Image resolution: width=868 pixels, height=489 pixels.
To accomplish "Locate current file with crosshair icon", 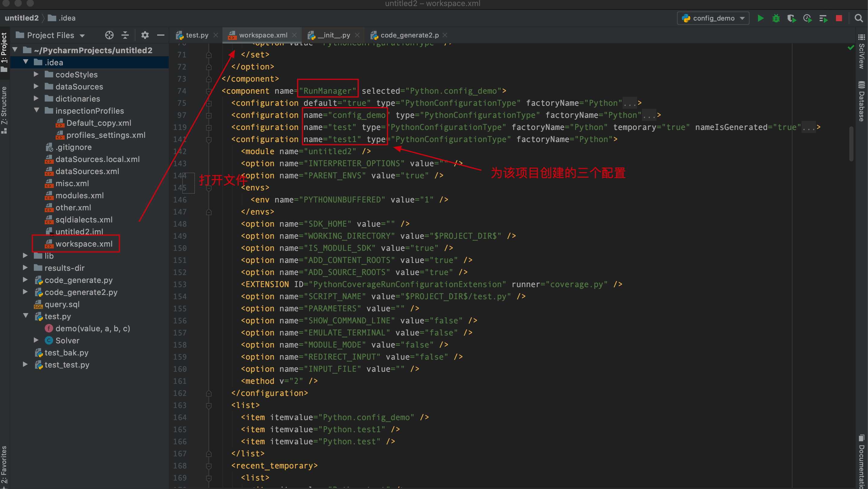I will pos(109,35).
